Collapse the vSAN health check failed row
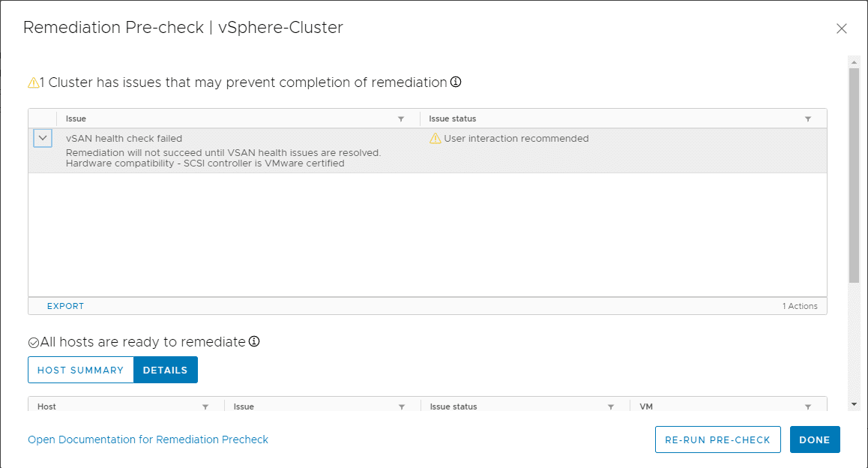This screenshot has height=468, width=868. click(43, 139)
